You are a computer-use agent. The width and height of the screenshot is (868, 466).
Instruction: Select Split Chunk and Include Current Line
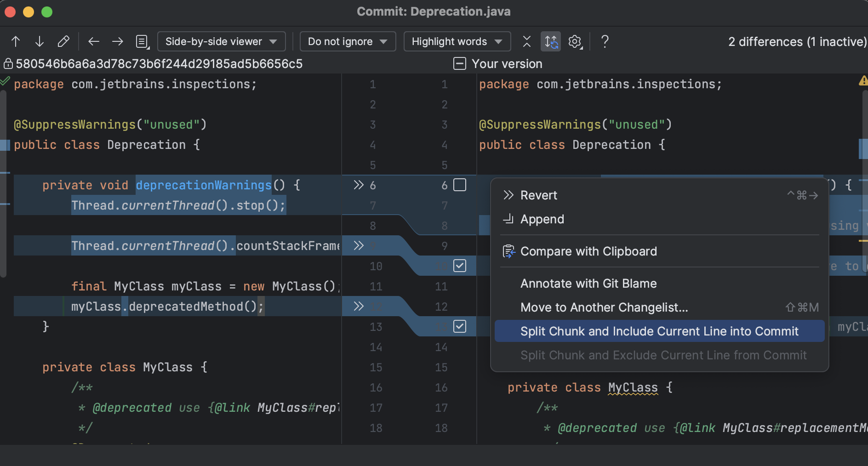pyautogui.click(x=659, y=331)
